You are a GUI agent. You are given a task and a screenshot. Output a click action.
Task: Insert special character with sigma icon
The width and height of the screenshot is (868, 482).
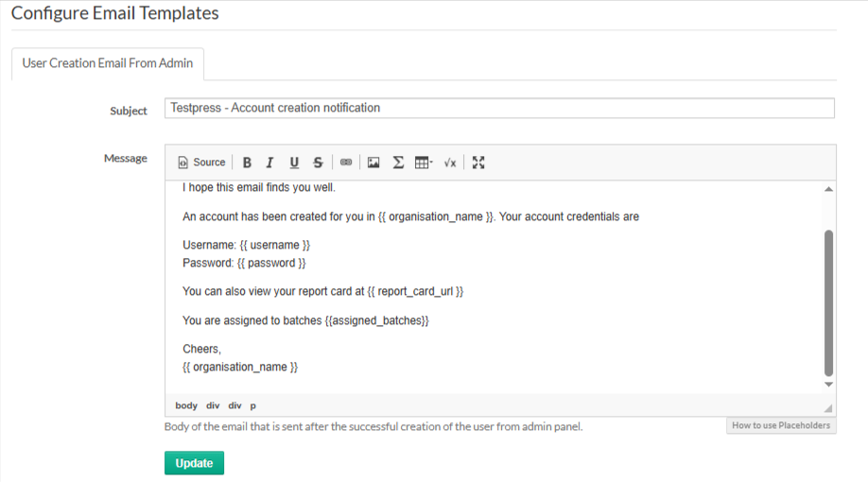tap(398, 163)
